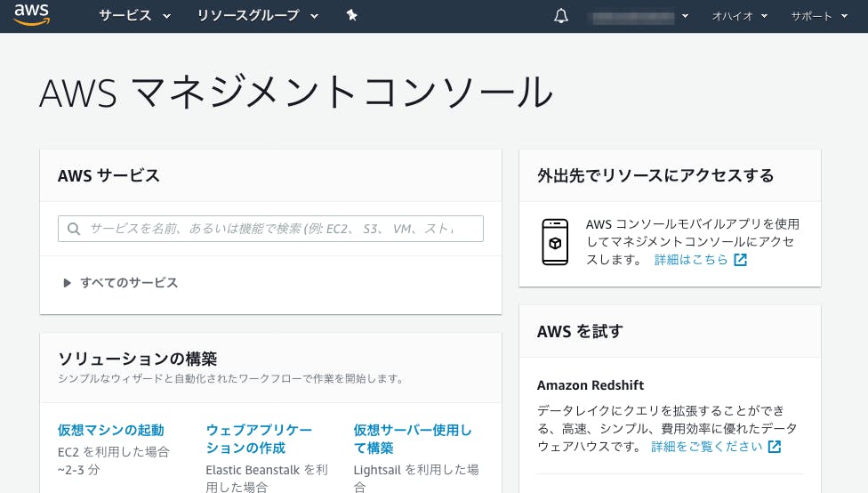The height and width of the screenshot is (493, 868).
Task: Open the リソースグループ menu
Action: tap(260, 16)
